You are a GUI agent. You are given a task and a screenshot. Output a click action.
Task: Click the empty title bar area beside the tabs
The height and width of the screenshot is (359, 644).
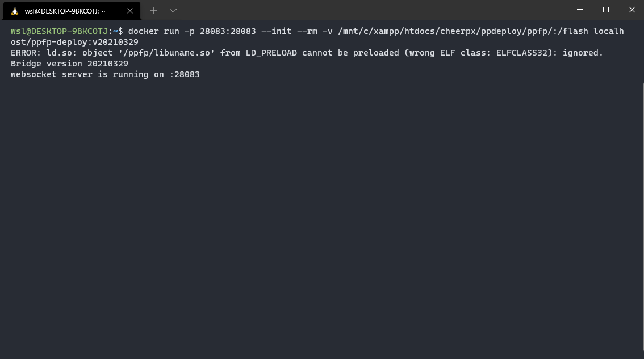(x=370, y=10)
